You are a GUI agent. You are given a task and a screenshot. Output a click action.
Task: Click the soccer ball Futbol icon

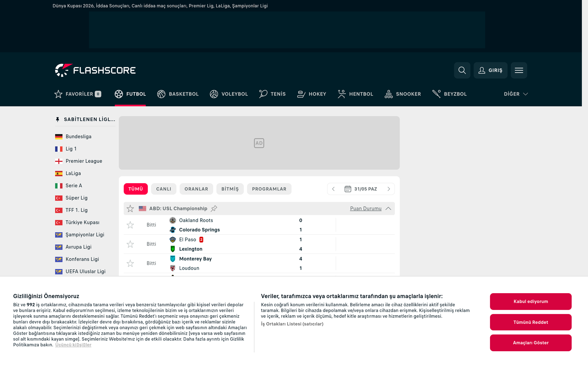[x=119, y=94]
